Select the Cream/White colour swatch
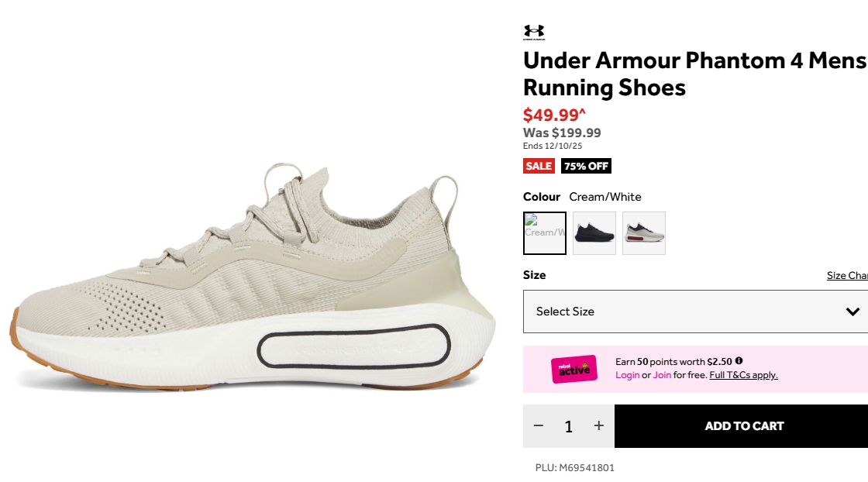Viewport: 868px width, 482px height. pos(545,233)
